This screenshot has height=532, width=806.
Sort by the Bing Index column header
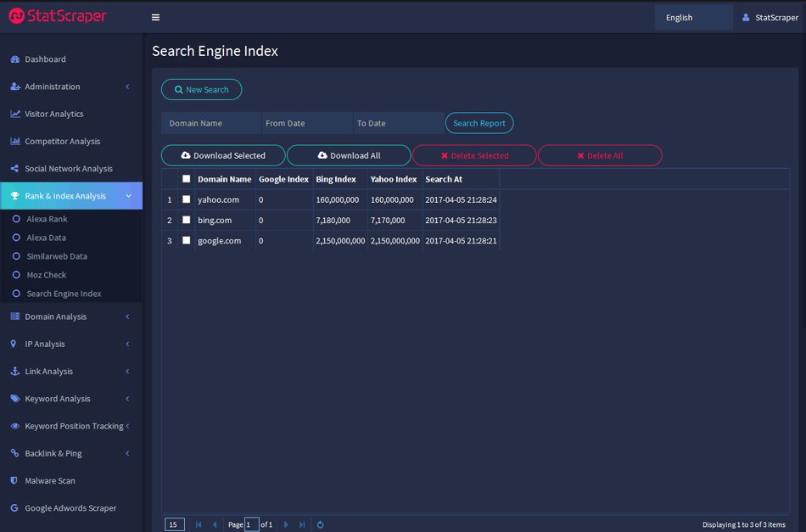(x=340, y=179)
